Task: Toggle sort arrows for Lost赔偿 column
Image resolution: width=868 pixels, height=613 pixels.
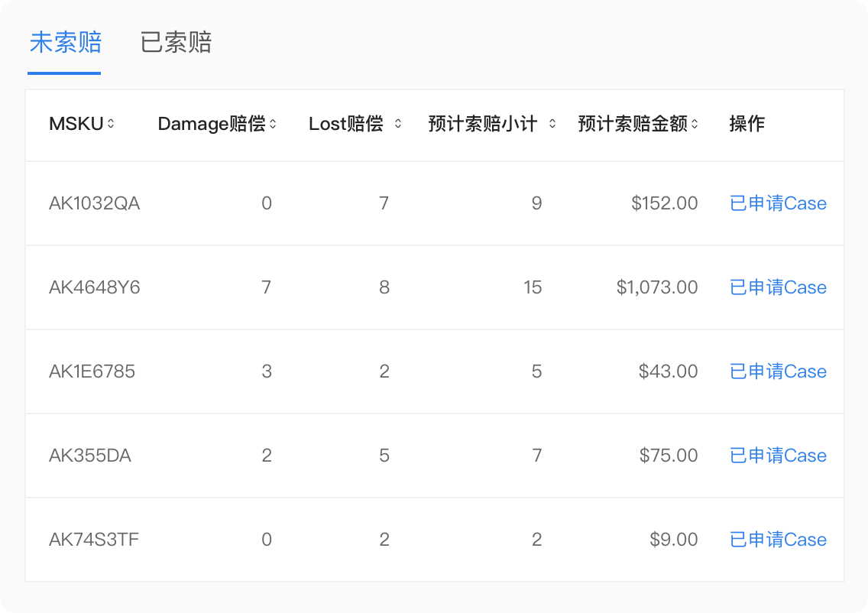Action: 397,124
